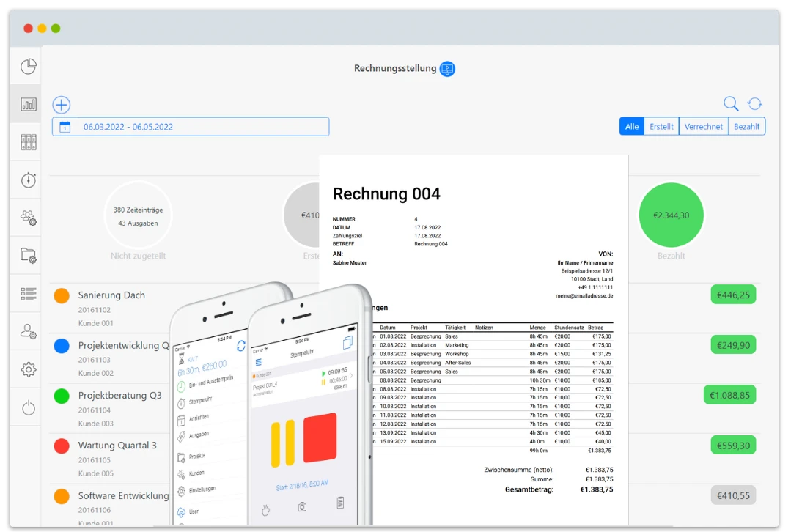Click the grey €410,55 amount badge
The height and width of the screenshot is (532, 791).
click(732, 495)
